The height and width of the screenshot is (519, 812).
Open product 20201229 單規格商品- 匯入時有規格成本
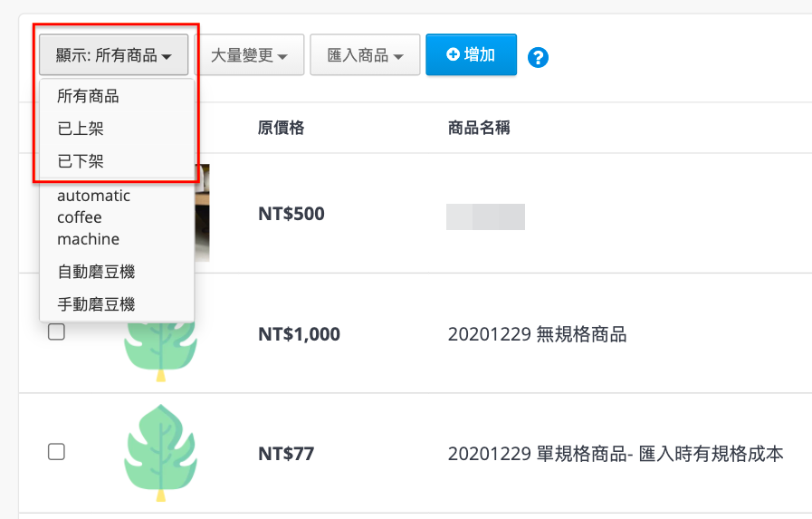point(616,454)
